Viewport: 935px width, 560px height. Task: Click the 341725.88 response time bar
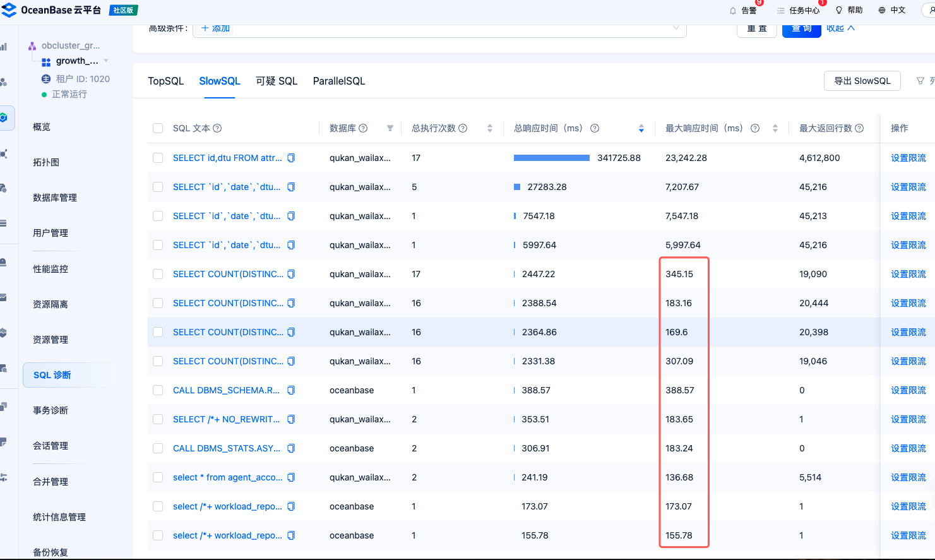coord(552,158)
